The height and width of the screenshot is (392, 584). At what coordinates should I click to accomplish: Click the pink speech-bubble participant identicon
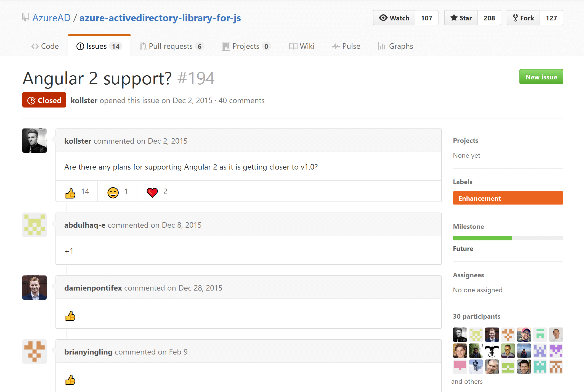(x=460, y=367)
